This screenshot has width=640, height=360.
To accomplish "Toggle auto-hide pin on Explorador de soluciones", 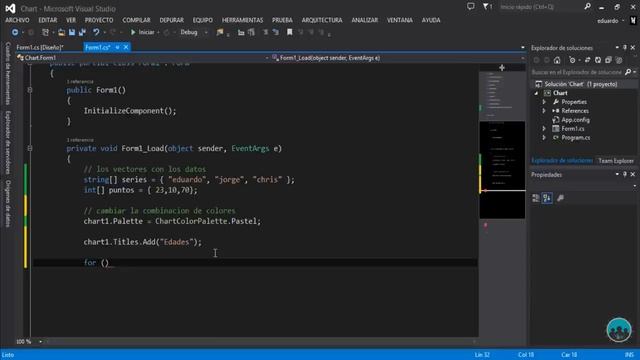I will (625, 48).
